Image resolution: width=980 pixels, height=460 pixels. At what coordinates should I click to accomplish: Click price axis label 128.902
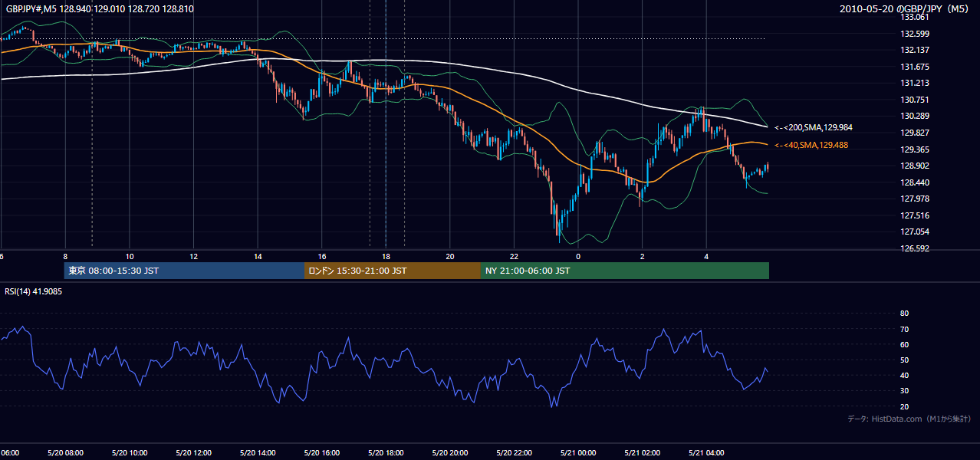coord(915,166)
